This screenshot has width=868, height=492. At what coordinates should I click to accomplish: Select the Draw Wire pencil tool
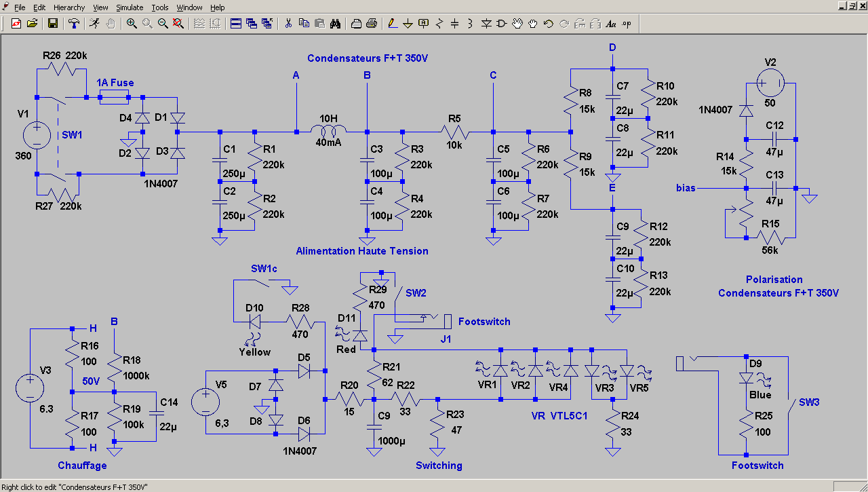[x=392, y=23]
